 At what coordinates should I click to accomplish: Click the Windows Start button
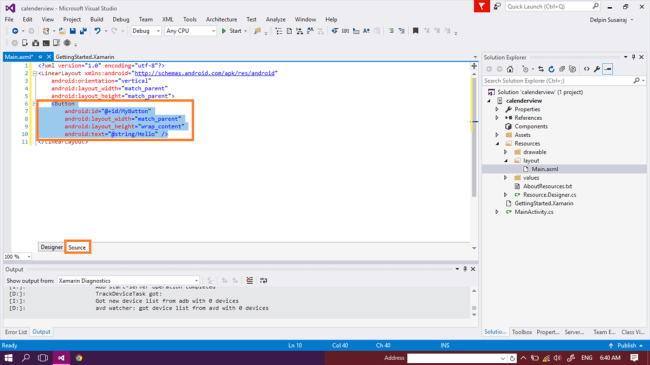pos(8,358)
